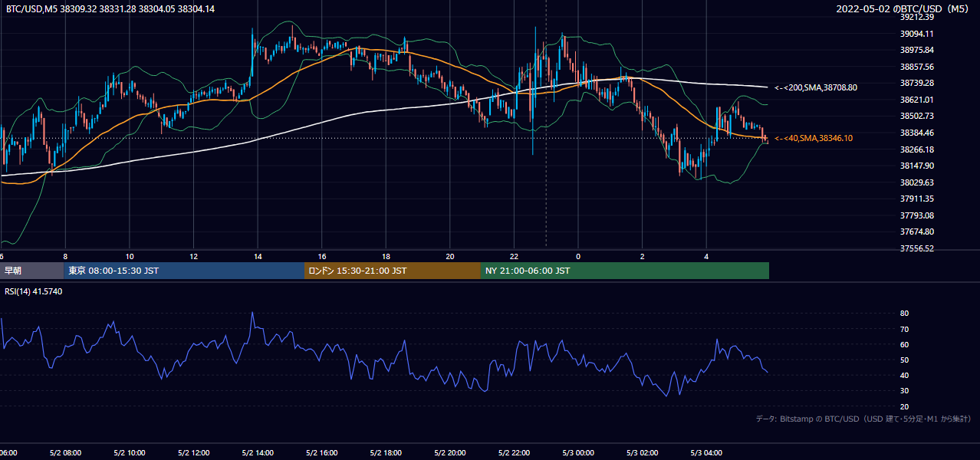The image size is (980, 460).
Task: Click the 37911.35 price axis label
Action: point(917,199)
